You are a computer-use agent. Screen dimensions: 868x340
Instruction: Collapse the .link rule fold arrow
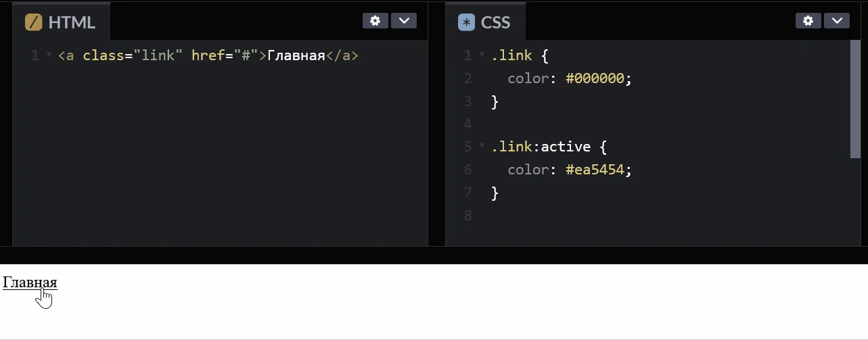tap(482, 55)
